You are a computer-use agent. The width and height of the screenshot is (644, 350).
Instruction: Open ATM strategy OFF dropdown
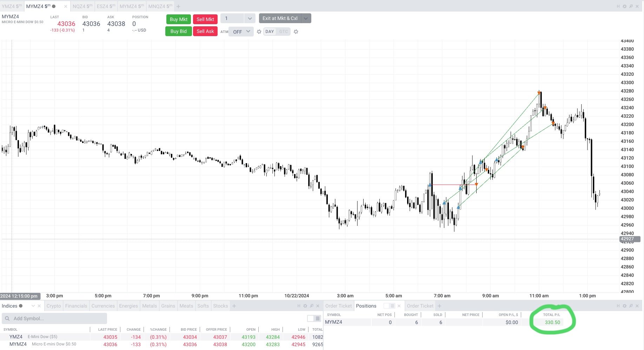coord(241,32)
